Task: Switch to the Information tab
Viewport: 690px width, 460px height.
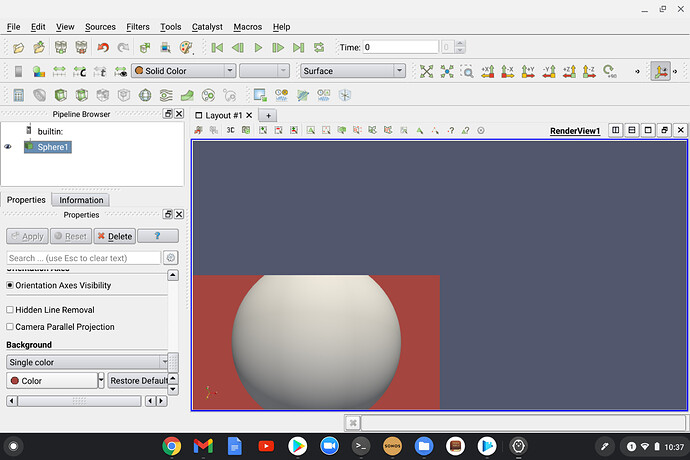Action: (x=81, y=200)
